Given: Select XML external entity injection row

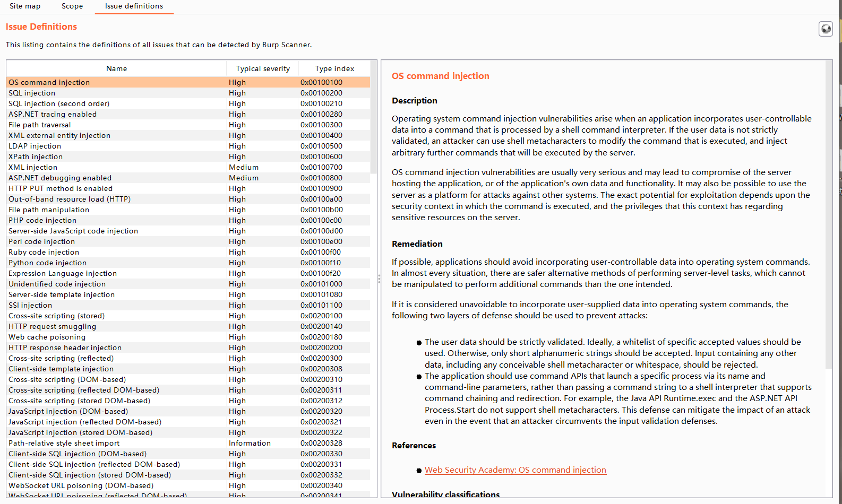Looking at the screenshot, I should coord(188,135).
